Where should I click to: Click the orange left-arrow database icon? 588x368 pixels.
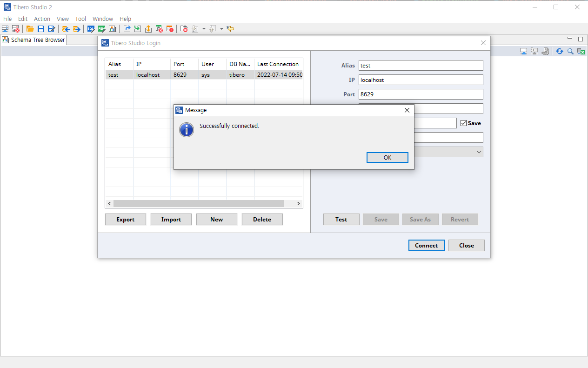pyautogui.click(x=66, y=29)
